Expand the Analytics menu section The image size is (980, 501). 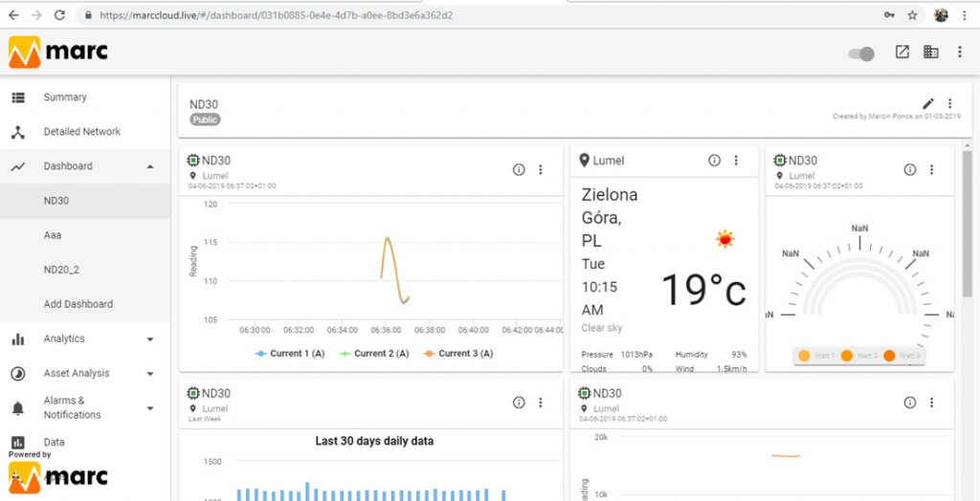(150, 339)
